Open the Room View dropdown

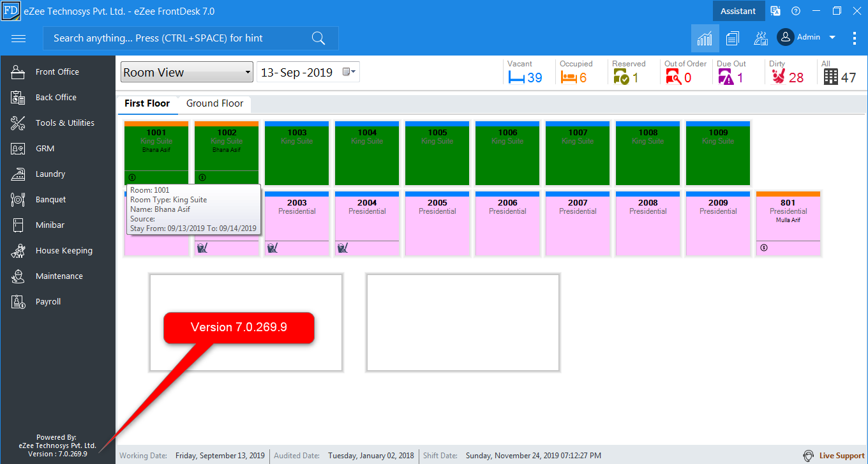click(x=187, y=73)
